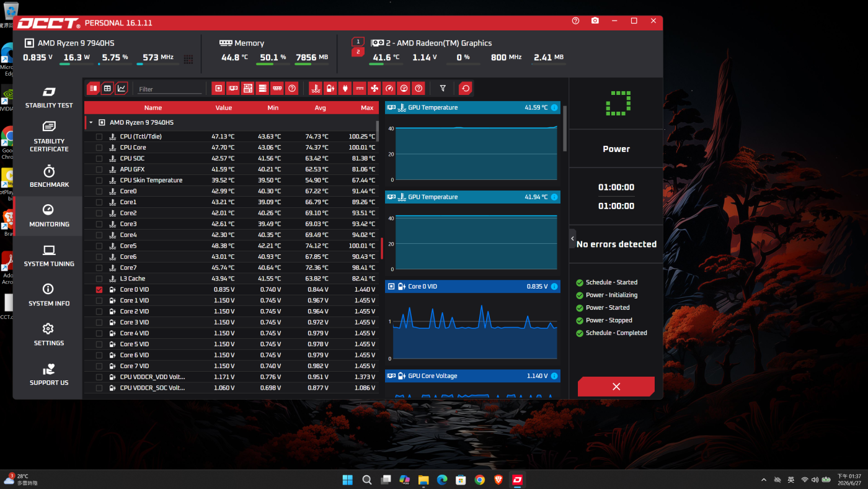Select the CPU VDDCR_SOC voltage row
Image resolution: width=868 pixels, height=489 pixels.
click(x=232, y=388)
